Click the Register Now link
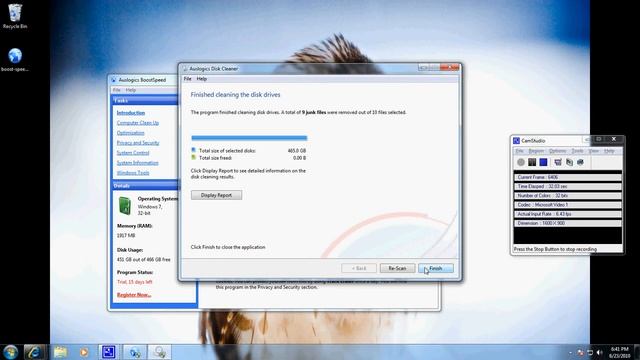This screenshot has width=640, height=360. [134, 295]
